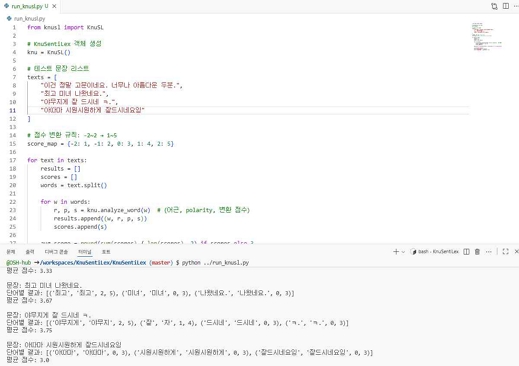
Task: Open terminal panel more actions ellipsis
Action: (x=488, y=252)
